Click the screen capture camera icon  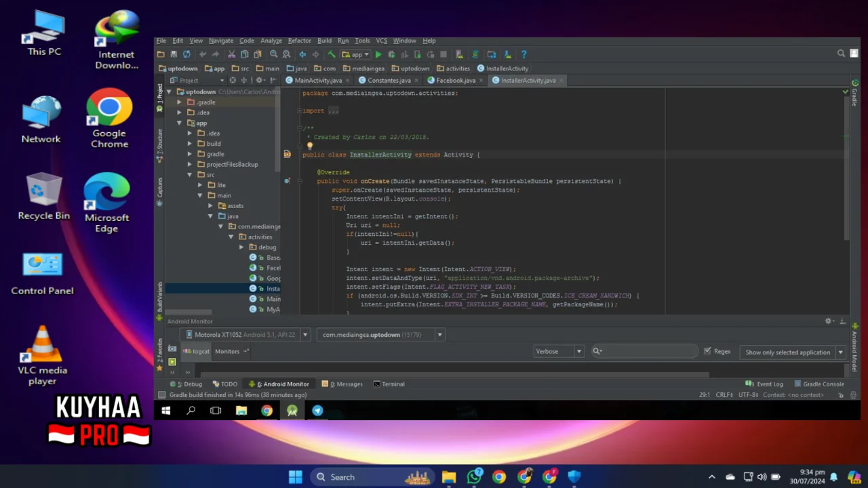point(172,348)
